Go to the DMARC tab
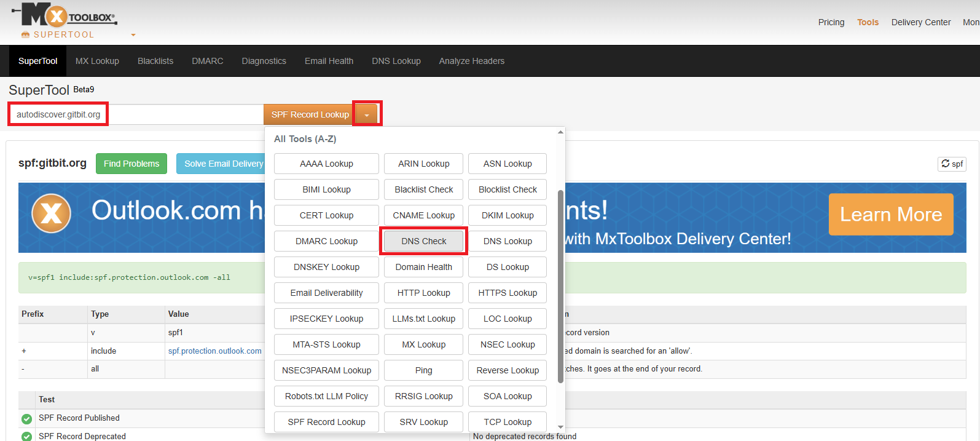Image resolution: width=980 pixels, height=441 pixels. tap(208, 61)
